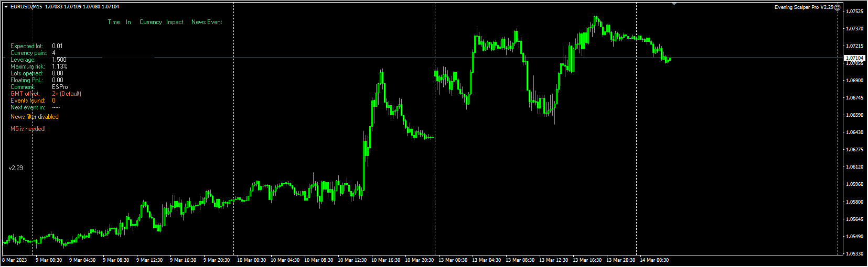Click the Currency column header
Screen dimensions: 868x267
coord(151,22)
